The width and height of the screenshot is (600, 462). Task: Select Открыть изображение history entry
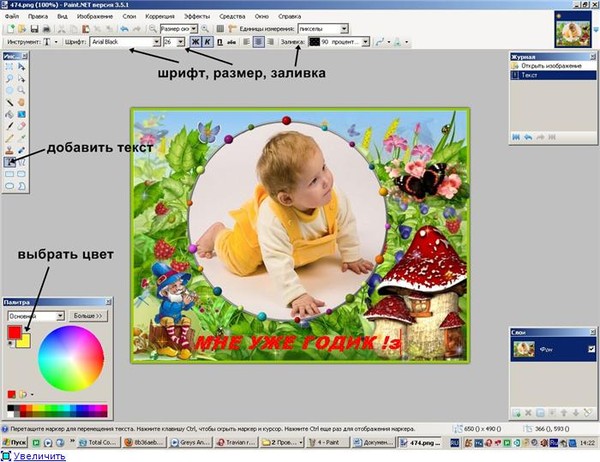pyautogui.click(x=553, y=66)
